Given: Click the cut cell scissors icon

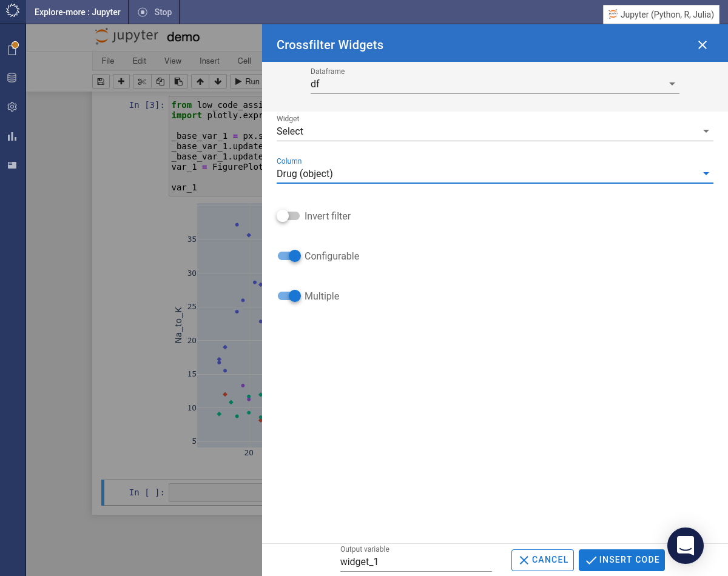Looking at the screenshot, I should pos(141,81).
